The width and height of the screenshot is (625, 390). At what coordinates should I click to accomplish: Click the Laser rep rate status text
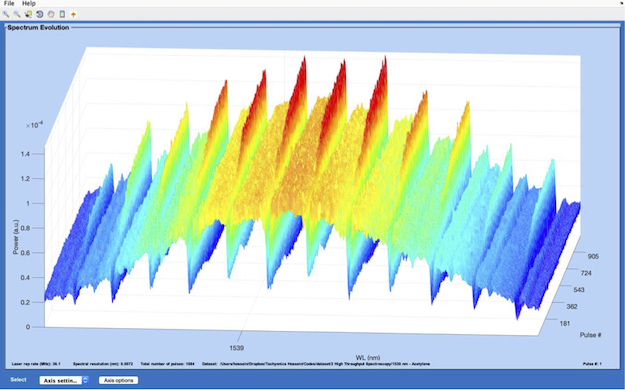coord(36,364)
